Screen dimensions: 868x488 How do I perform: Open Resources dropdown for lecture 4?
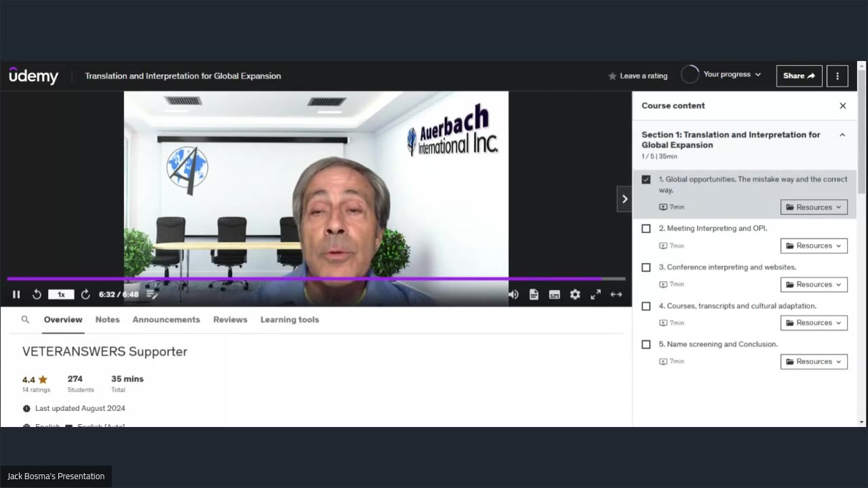(x=814, y=323)
